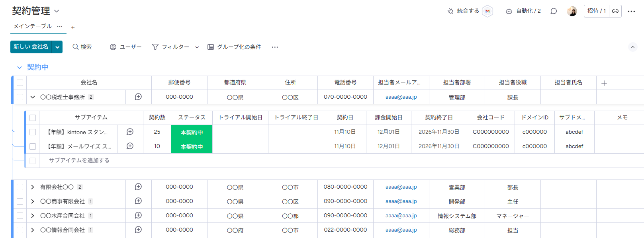Image resolution: width=644 pixels, height=238 pixels.
Task: Switch to the メインテーブル tab
Action: coord(33,26)
